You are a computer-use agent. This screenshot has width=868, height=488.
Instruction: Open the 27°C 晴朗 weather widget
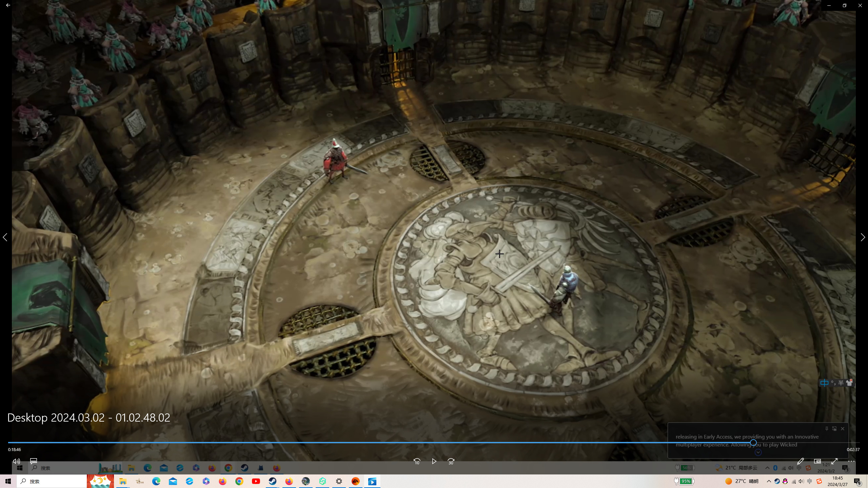(x=742, y=481)
